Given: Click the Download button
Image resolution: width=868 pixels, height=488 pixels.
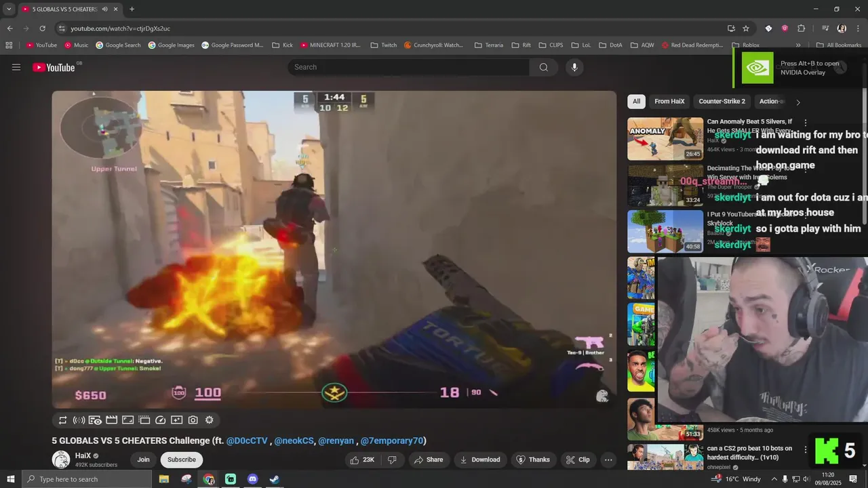Looking at the screenshot, I should pyautogui.click(x=480, y=460).
